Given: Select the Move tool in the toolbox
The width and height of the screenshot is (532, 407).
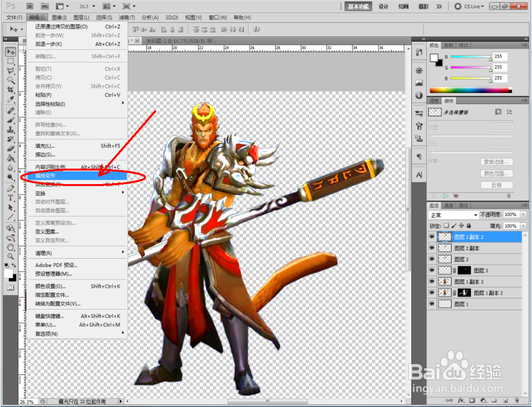Looking at the screenshot, I should (x=11, y=52).
